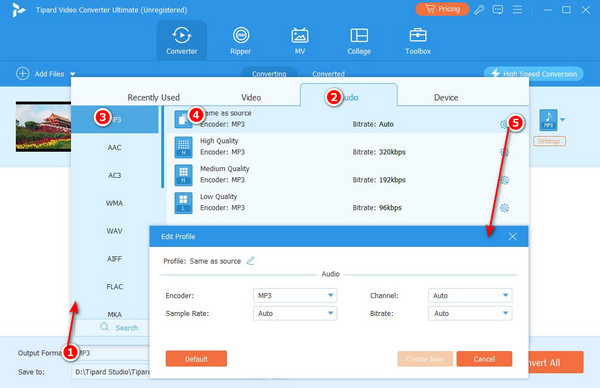Open the Video format tab

point(251,98)
